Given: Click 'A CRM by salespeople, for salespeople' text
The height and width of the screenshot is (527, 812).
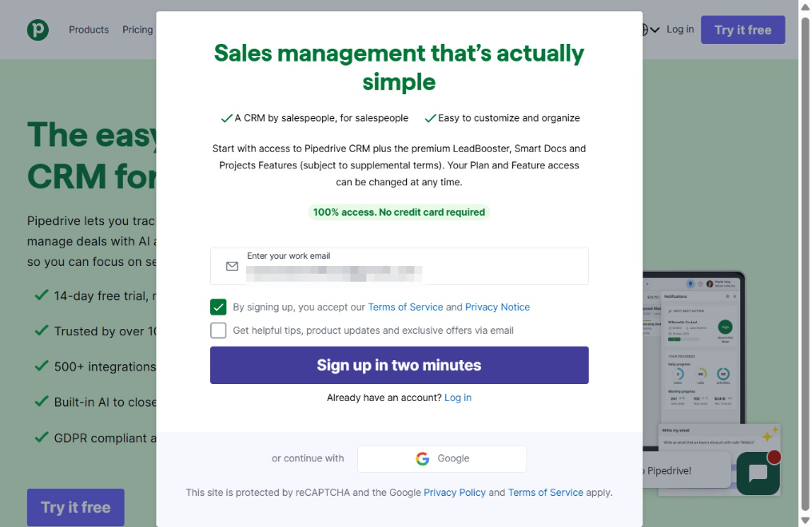Looking at the screenshot, I should coord(321,118).
